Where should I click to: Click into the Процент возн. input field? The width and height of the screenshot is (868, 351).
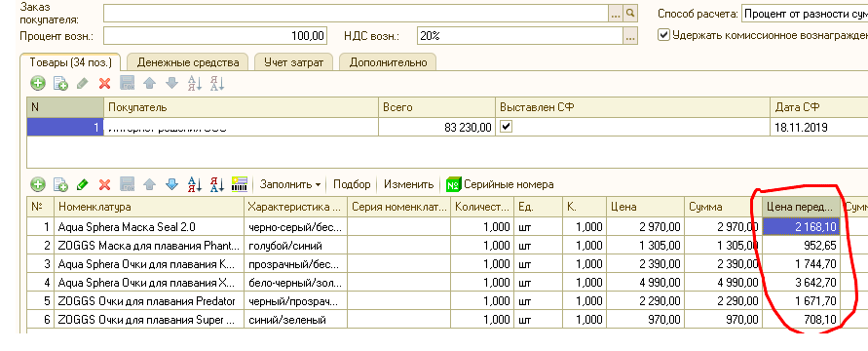pos(215,36)
